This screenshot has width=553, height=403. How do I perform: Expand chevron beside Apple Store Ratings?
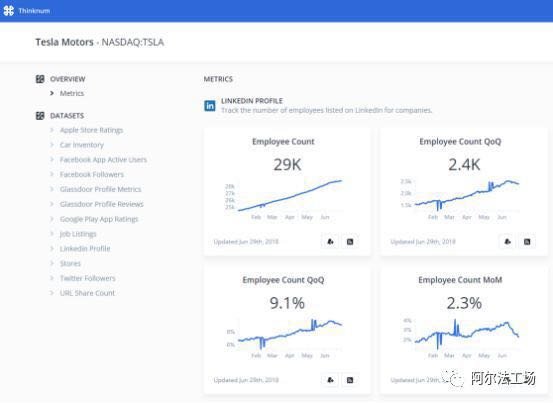click(x=52, y=130)
